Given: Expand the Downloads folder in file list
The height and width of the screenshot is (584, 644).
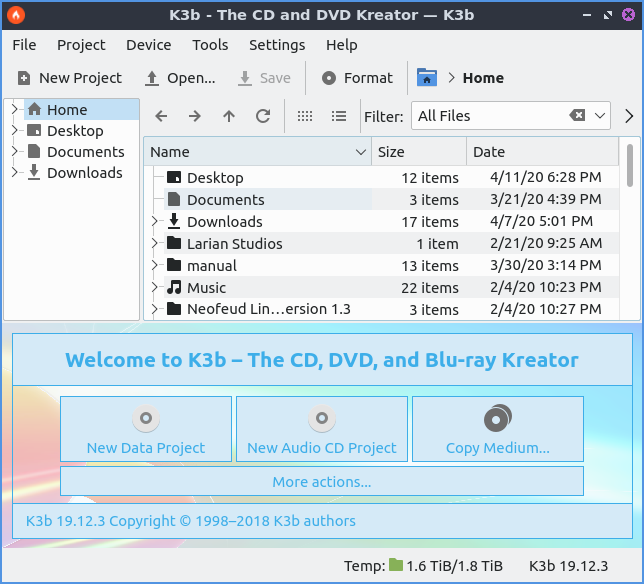Looking at the screenshot, I should 155,222.
